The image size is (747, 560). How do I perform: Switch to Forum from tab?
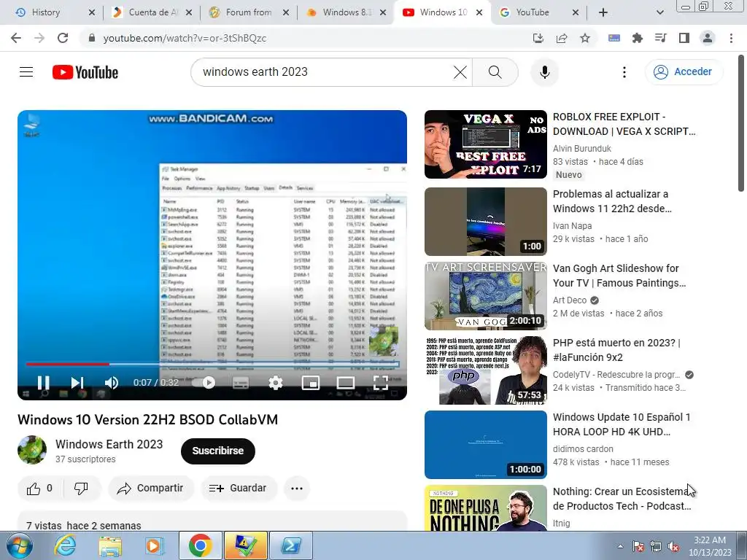[249, 12]
